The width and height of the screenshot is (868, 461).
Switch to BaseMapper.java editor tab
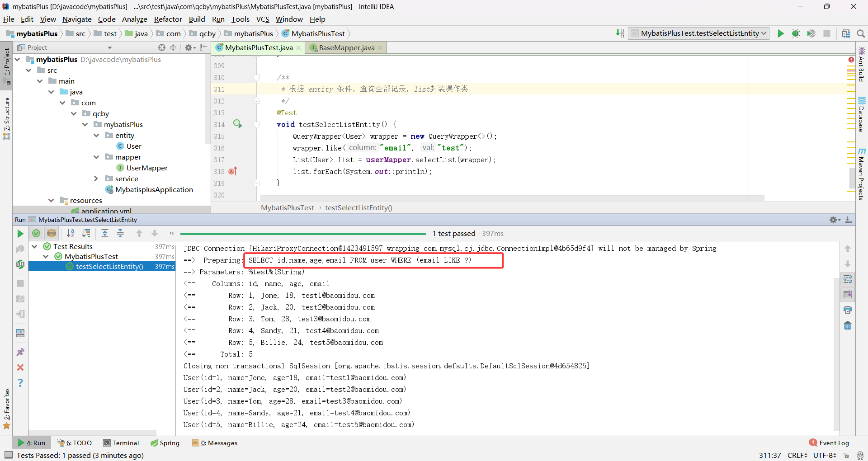click(x=346, y=47)
